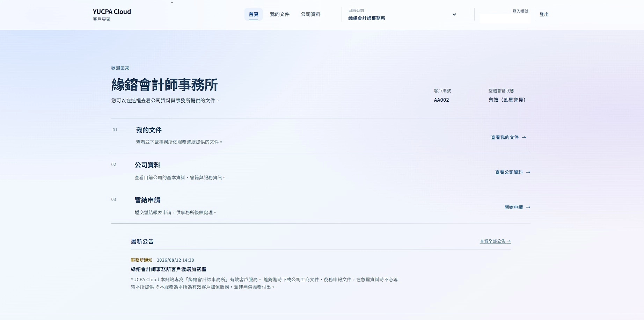Click the 緣鎔會計師事務所 main page title
The width and height of the screenshot is (644, 320).
(164, 85)
